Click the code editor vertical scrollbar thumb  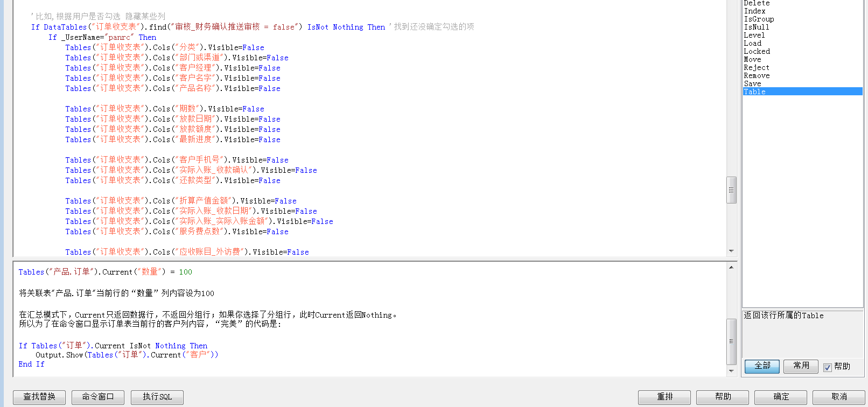(x=731, y=190)
